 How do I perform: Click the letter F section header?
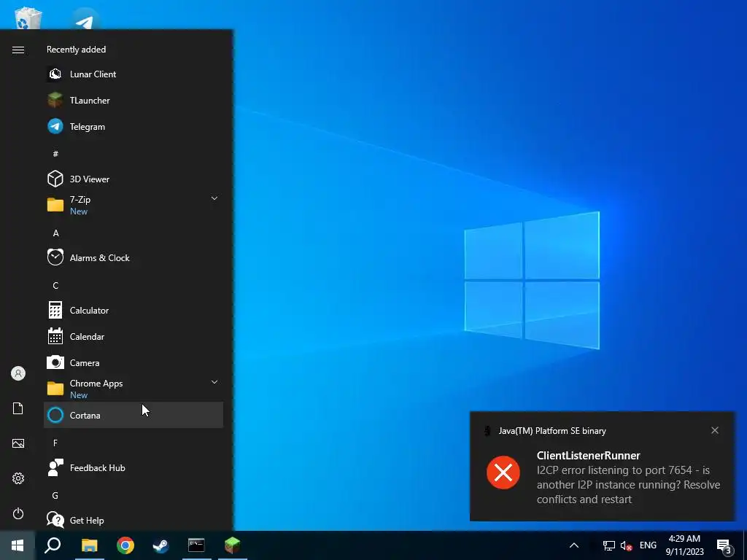coord(55,443)
